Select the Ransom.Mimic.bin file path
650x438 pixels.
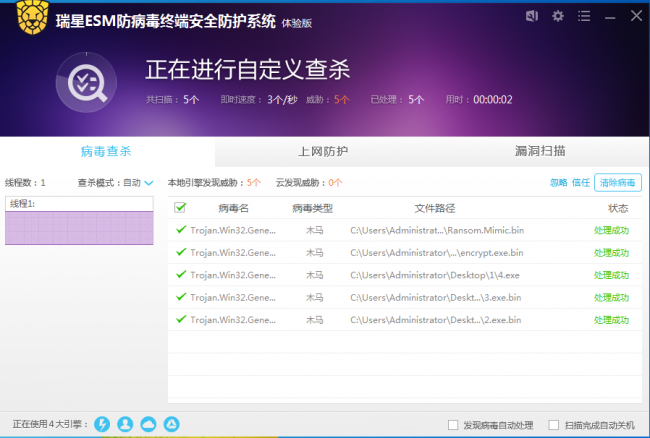click(x=437, y=230)
